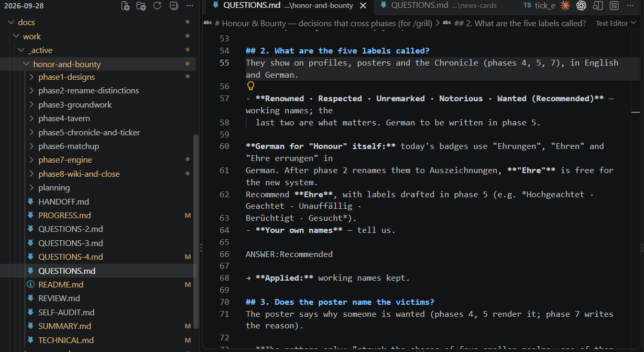Click the 'Applied: working names kept.' line

pos(328,278)
